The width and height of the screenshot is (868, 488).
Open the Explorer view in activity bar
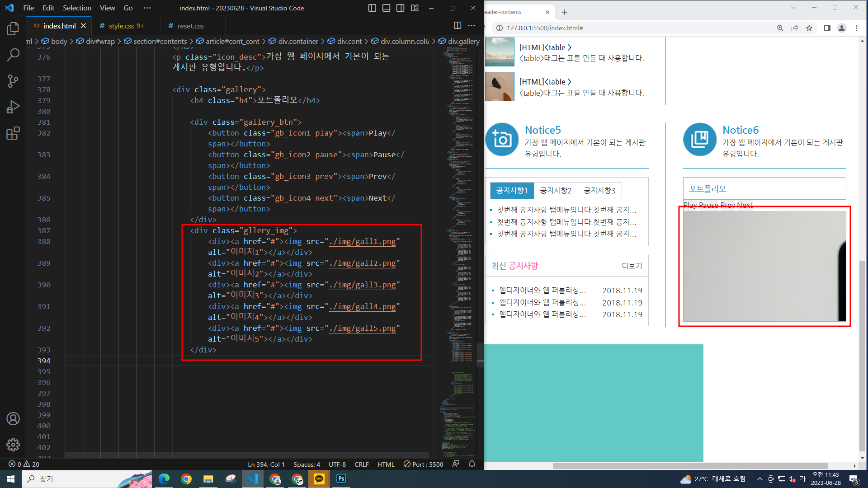pos(13,29)
